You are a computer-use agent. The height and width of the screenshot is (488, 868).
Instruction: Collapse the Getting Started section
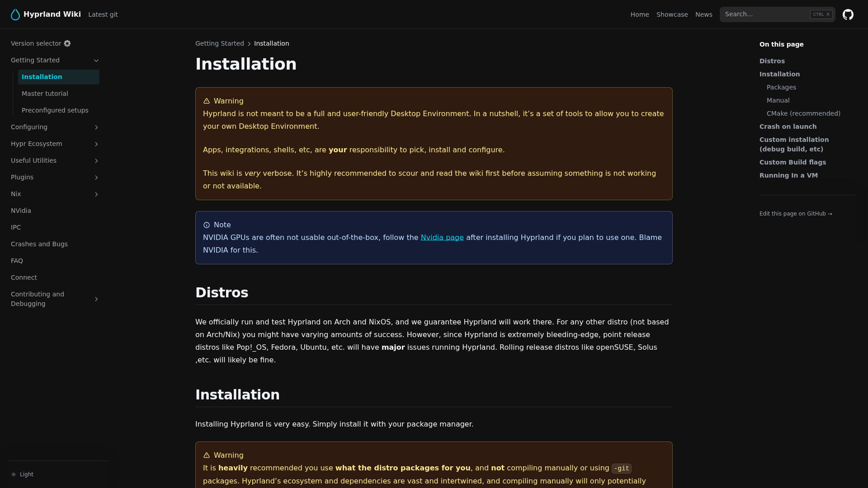(96, 61)
